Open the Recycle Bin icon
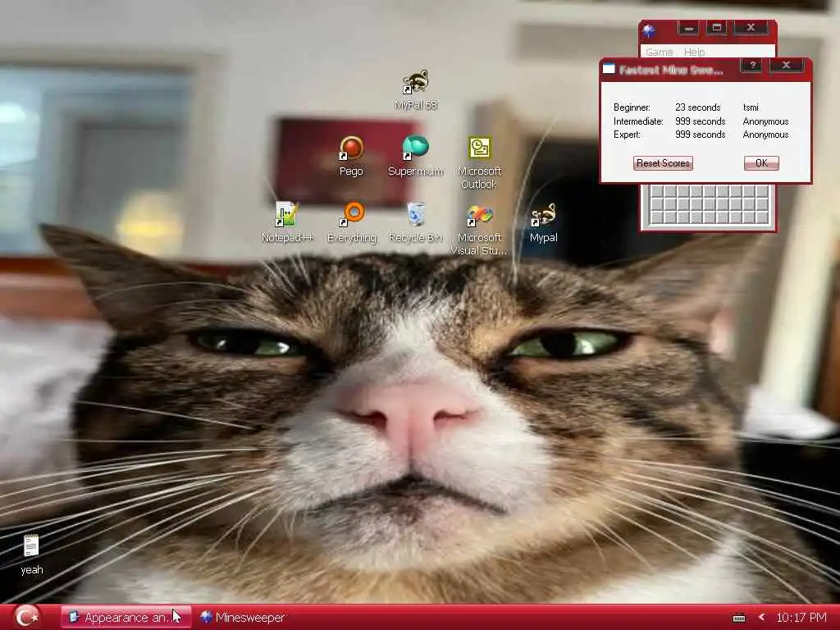 pos(416,222)
